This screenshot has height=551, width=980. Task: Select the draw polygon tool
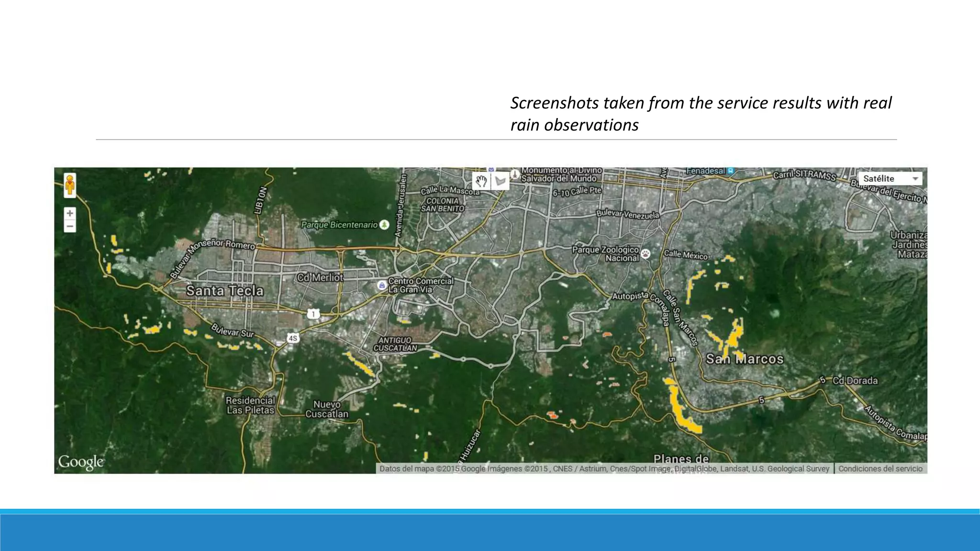click(500, 181)
